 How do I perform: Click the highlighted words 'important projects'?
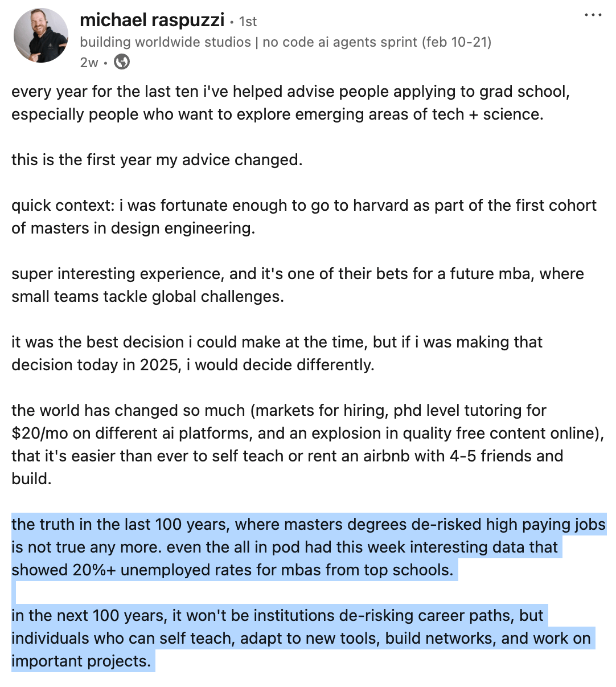point(81,661)
